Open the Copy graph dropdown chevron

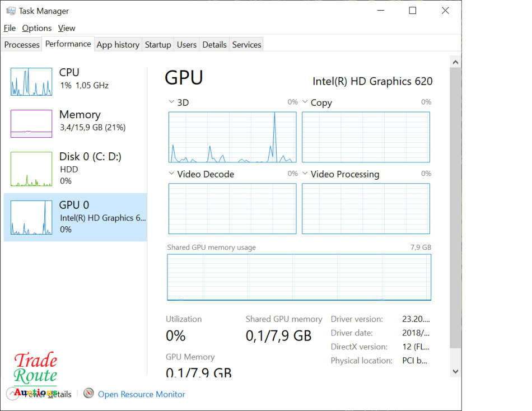pos(305,102)
